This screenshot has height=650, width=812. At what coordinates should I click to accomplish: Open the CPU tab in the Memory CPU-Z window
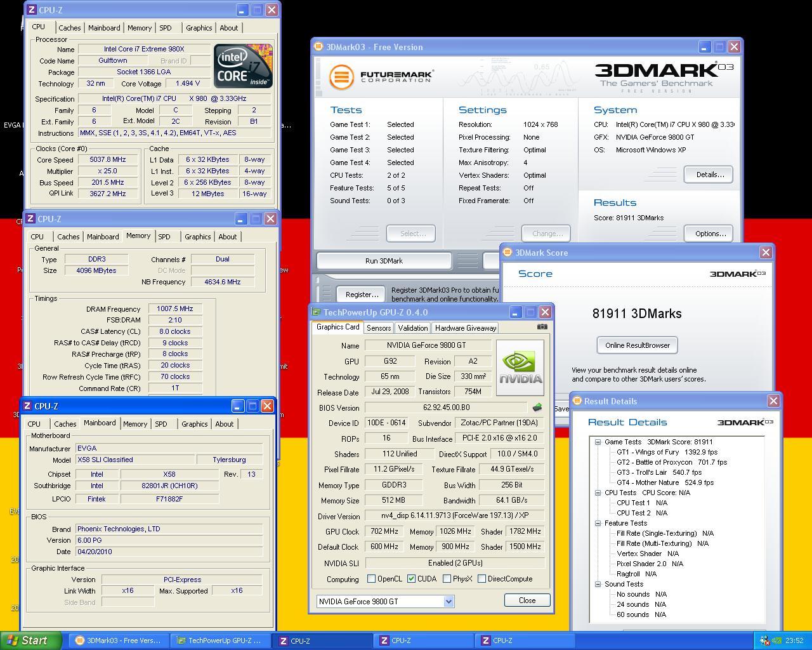pos(37,237)
